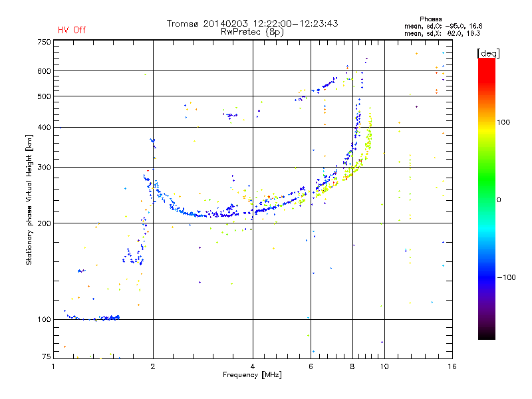Image resolution: width=532 pixels, height=399 pixels.
Task: Click the 600 km y-axis tick label
Action: coord(44,71)
